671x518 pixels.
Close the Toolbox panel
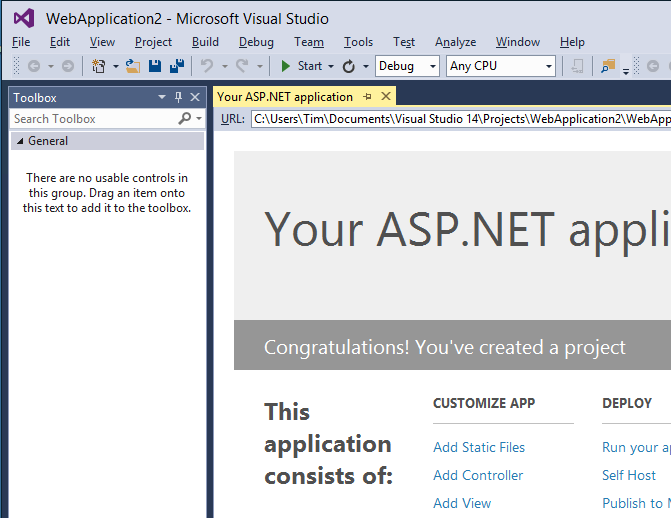point(195,97)
